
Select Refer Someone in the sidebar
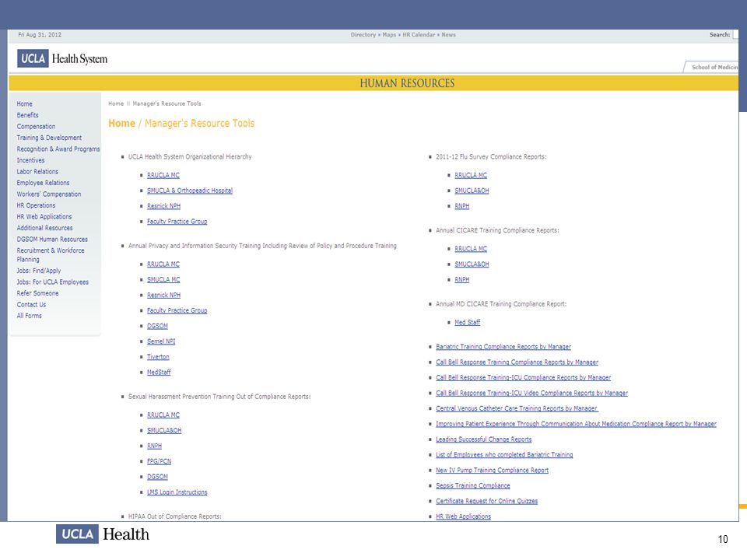pyautogui.click(x=37, y=293)
